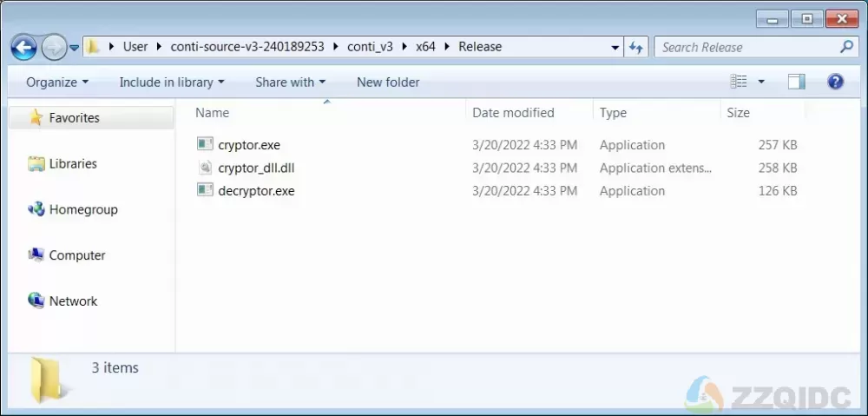
Task: Open the Share with menu
Action: coord(290,82)
